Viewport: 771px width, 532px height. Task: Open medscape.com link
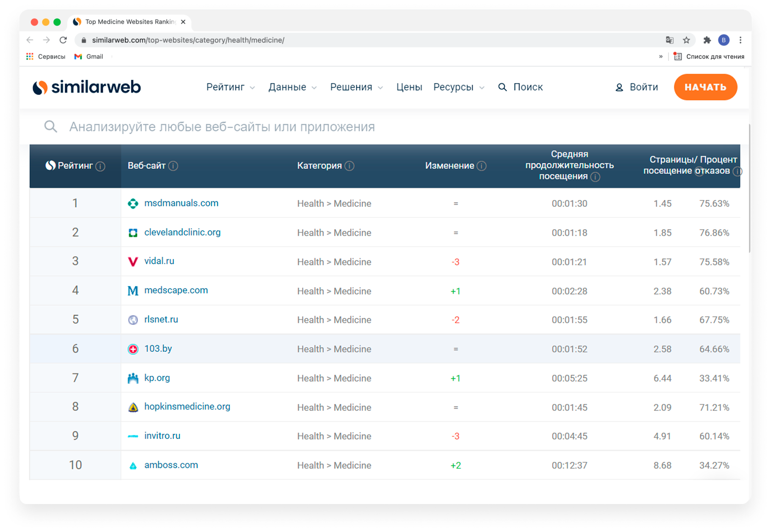coord(176,290)
